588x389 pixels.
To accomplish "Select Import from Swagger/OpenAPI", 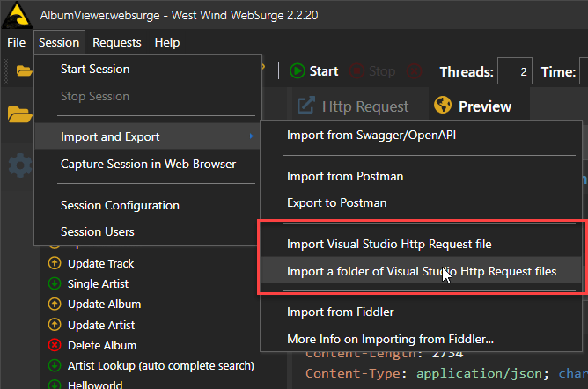I will (421, 135).
